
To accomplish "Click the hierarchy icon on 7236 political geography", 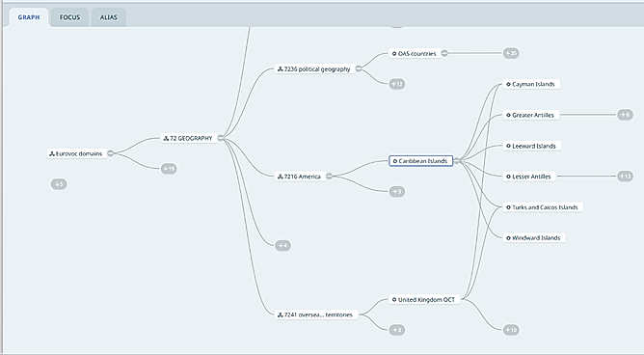I will [281, 69].
